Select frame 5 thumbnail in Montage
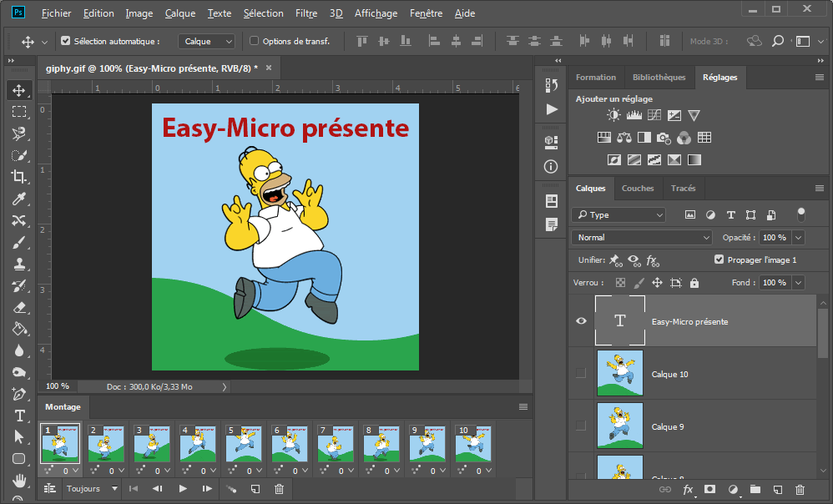 pyautogui.click(x=244, y=443)
